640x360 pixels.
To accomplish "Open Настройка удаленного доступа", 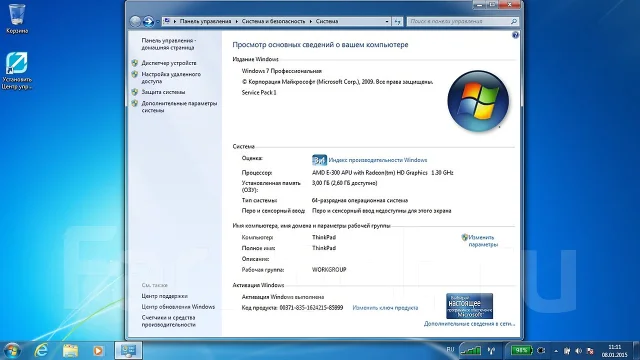I will pos(171,78).
